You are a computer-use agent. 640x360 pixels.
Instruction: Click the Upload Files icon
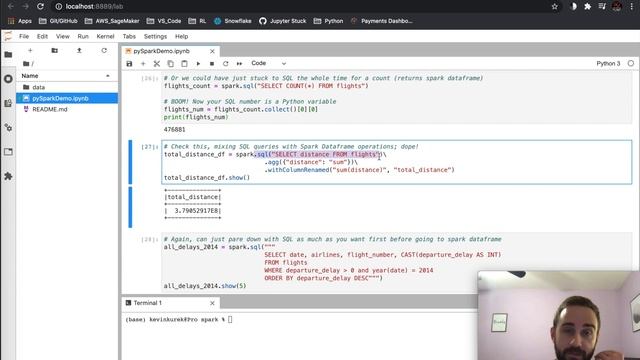coord(79,51)
